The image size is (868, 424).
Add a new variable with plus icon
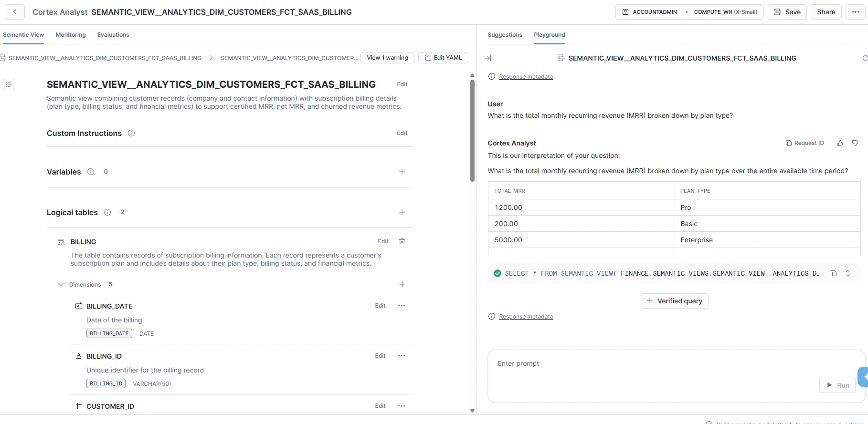(x=402, y=172)
